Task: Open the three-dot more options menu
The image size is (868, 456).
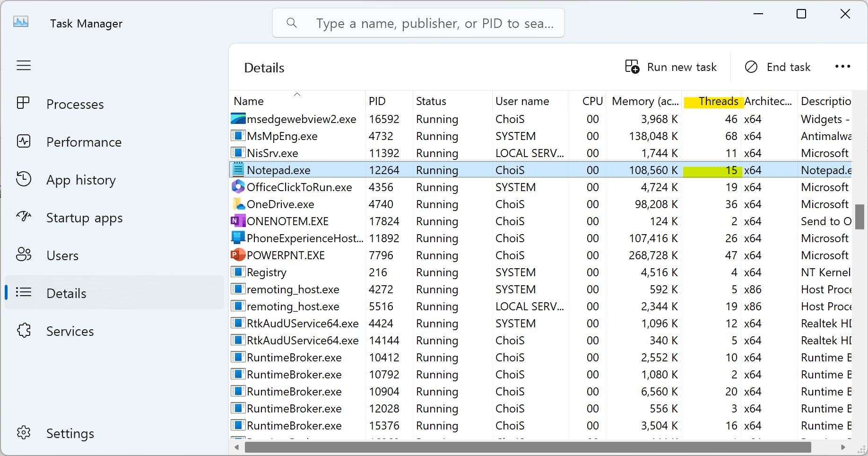Action: tap(842, 67)
